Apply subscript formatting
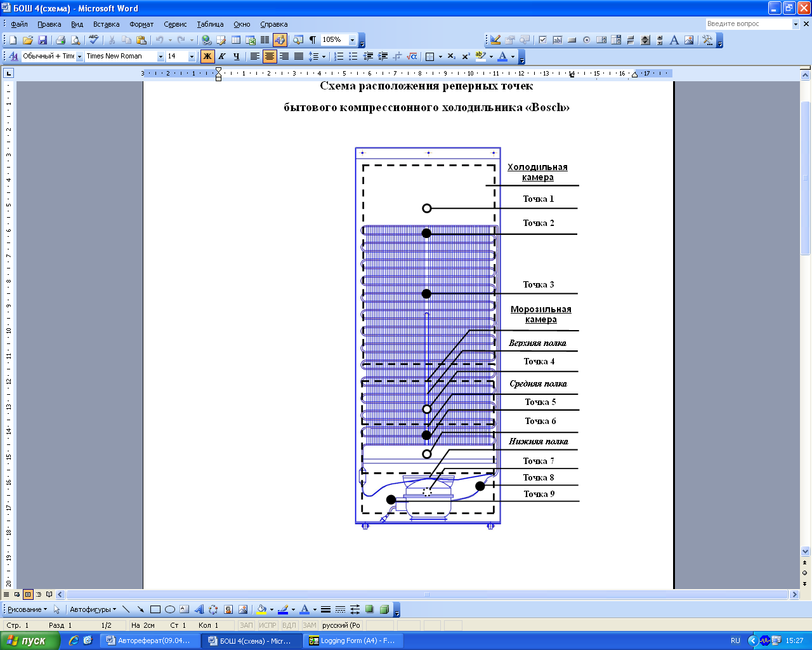Image resolution: width=812 pixels, height=650 pixels. (x=451, y=56)
